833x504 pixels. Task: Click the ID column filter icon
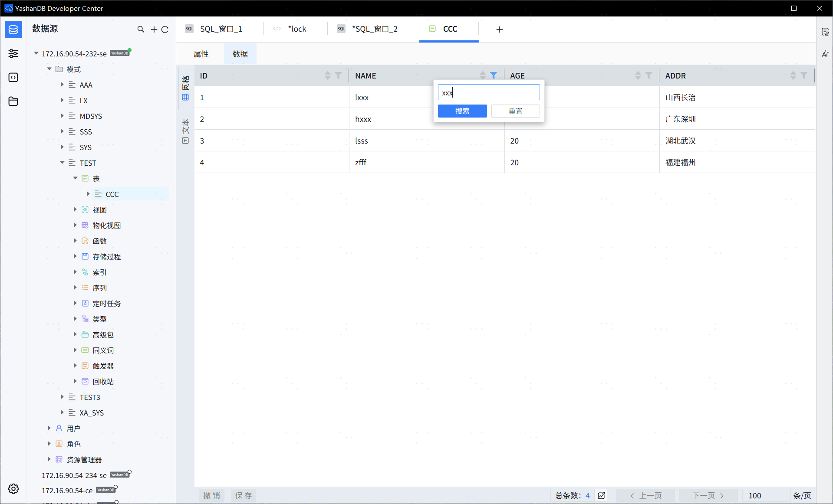[x=339, y=75]
